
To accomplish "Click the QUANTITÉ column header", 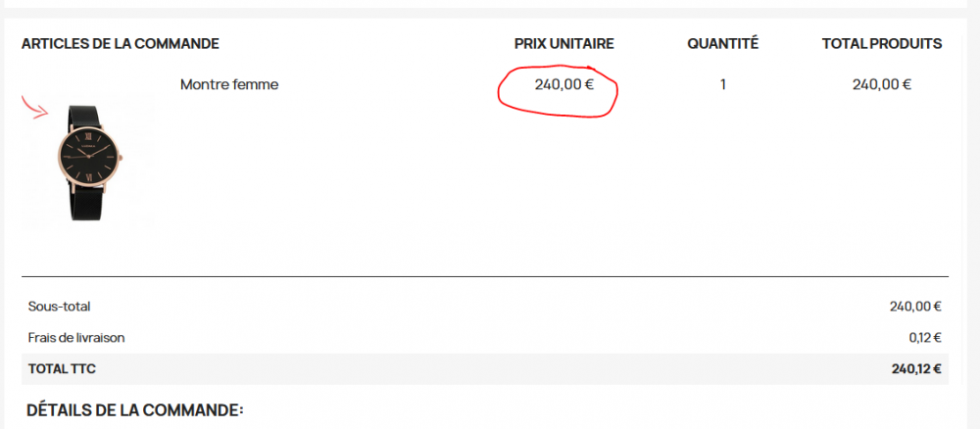I will (723, 44).
